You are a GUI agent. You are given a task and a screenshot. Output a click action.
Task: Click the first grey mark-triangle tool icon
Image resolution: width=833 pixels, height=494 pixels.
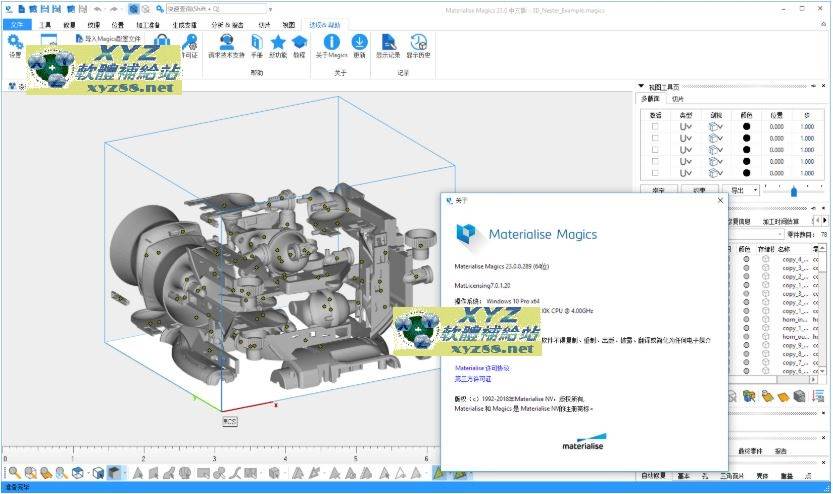pos(138,472)
